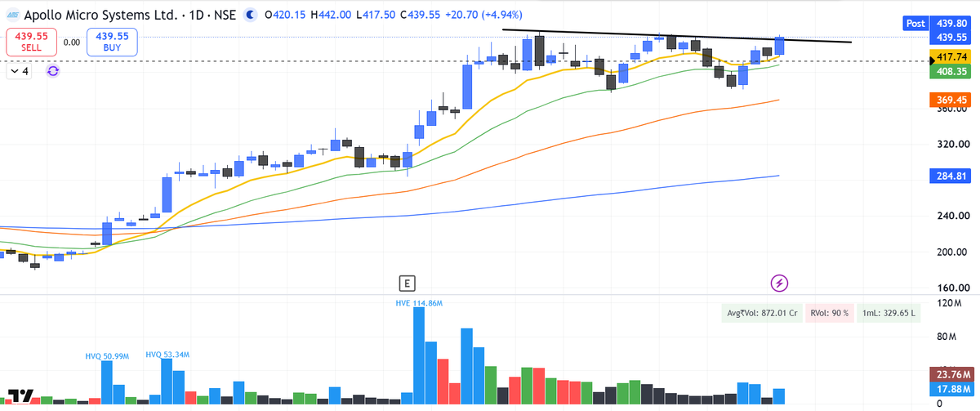Click the 17.88M volume axis label
Screen dimensions: 980x411
(951, 389)
